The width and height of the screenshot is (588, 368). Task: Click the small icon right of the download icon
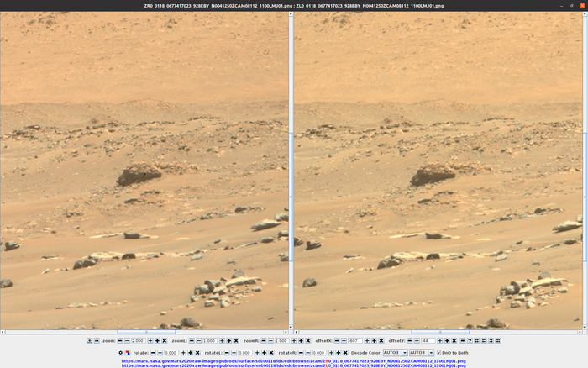[x=97, y=340]
